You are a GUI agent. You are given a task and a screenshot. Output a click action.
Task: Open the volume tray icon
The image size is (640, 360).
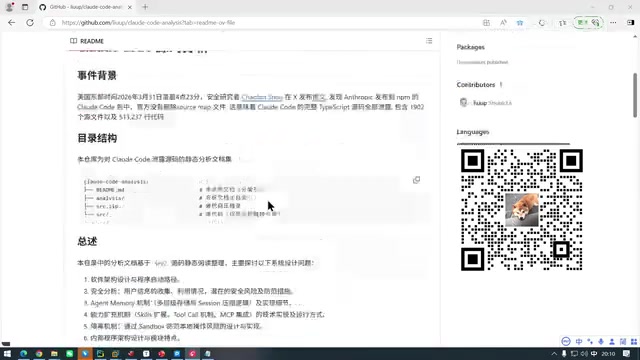tap(584, 354)
